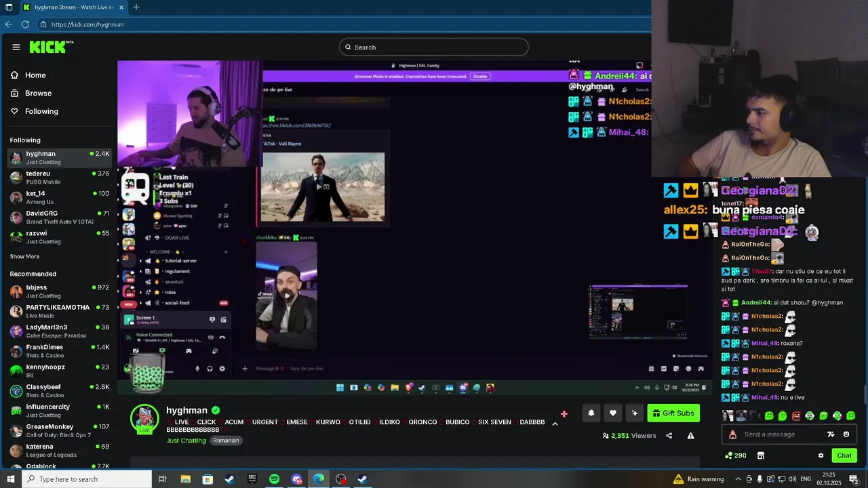Click chat username Andreii44
The height and width of the screenshot is (488, 868).
click(x=756, y=302)
